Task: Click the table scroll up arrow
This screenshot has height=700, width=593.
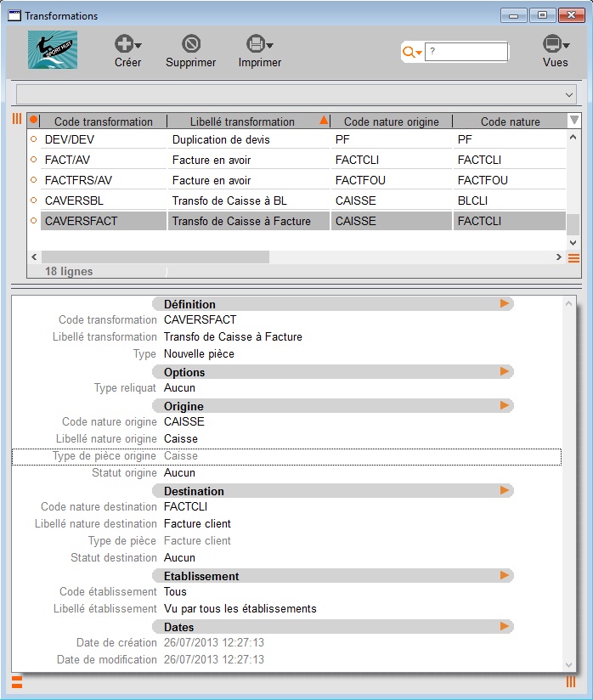Action: [x=573, y=137]
